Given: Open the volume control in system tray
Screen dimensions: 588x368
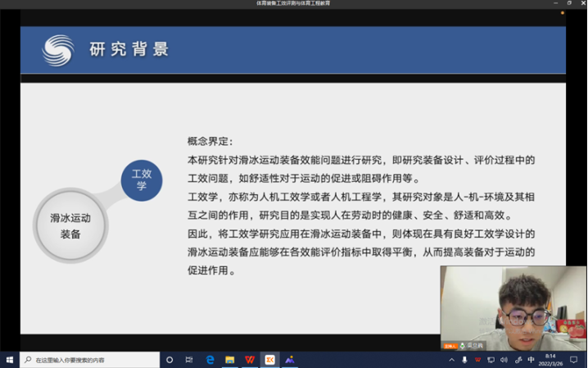Looking at the screenshot, I should (504, 360).
